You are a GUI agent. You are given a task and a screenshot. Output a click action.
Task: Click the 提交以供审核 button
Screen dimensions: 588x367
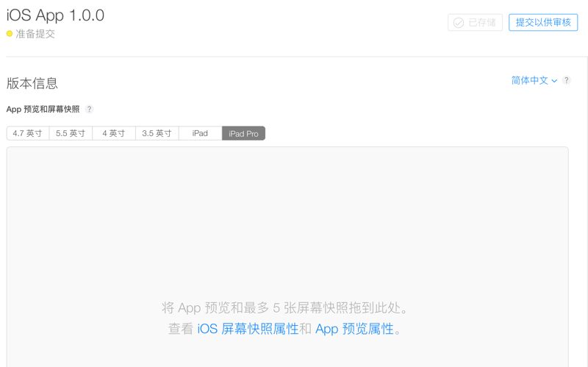(x=543, y=23)
